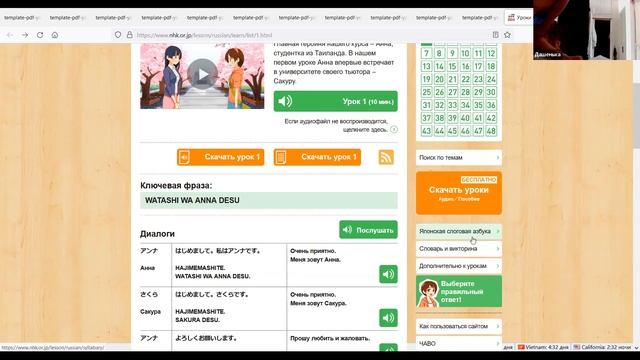Switch to the active Уроки tab

coord(518,18)
